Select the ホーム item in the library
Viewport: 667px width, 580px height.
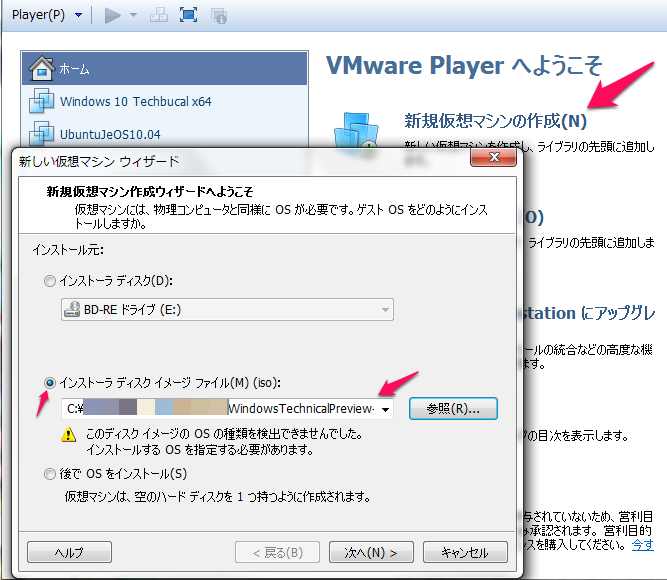[x=165, y=68]
